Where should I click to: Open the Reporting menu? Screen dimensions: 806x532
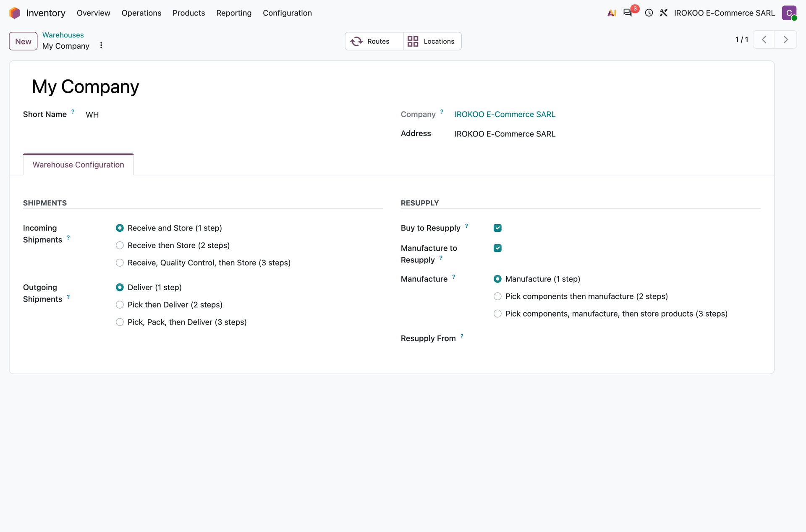click(234, 13)
